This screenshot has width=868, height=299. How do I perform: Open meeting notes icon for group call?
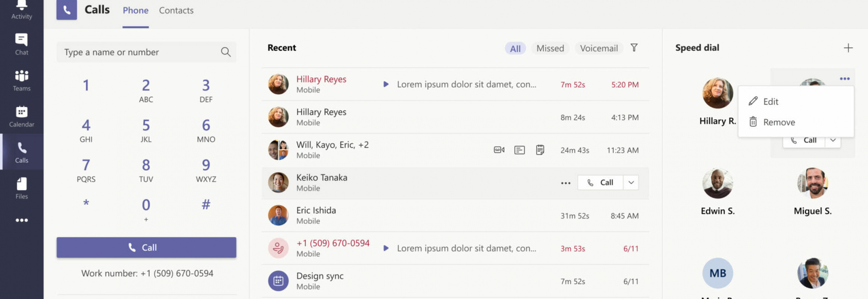coord(540,150)
